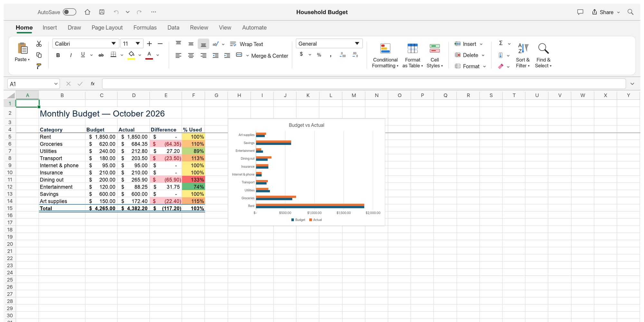
Task: Expand the formula bar chevron
Action: pos(632,84)
